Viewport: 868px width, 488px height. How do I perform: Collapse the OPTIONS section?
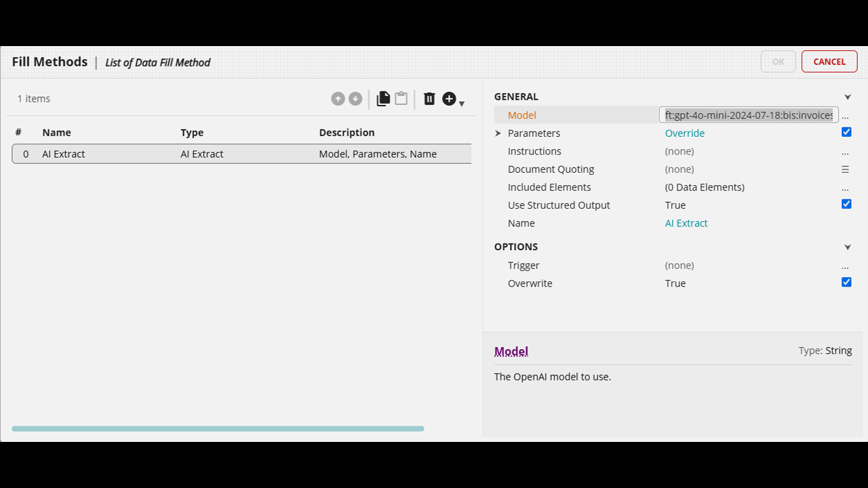click(848, 247)
